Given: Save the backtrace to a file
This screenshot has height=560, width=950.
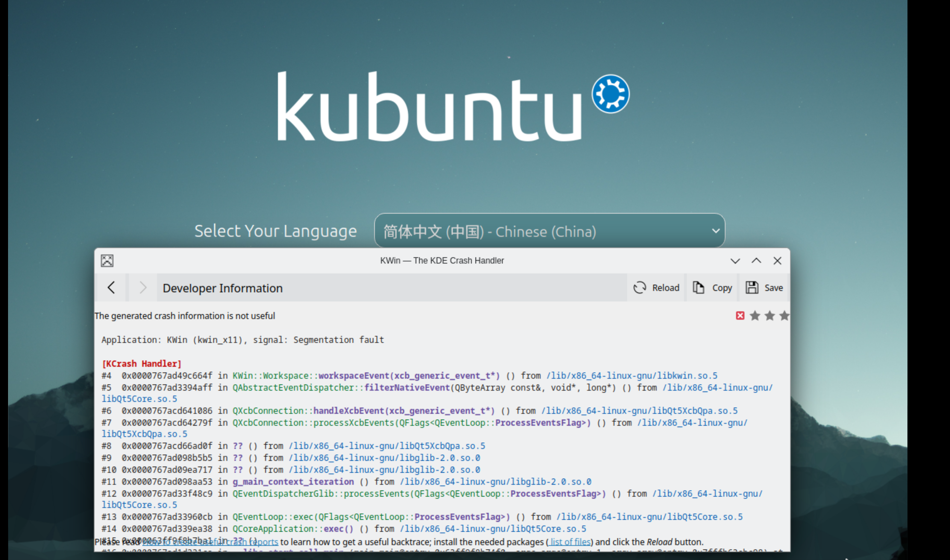Looking at the screenshot, I should (x=764, y=288).
